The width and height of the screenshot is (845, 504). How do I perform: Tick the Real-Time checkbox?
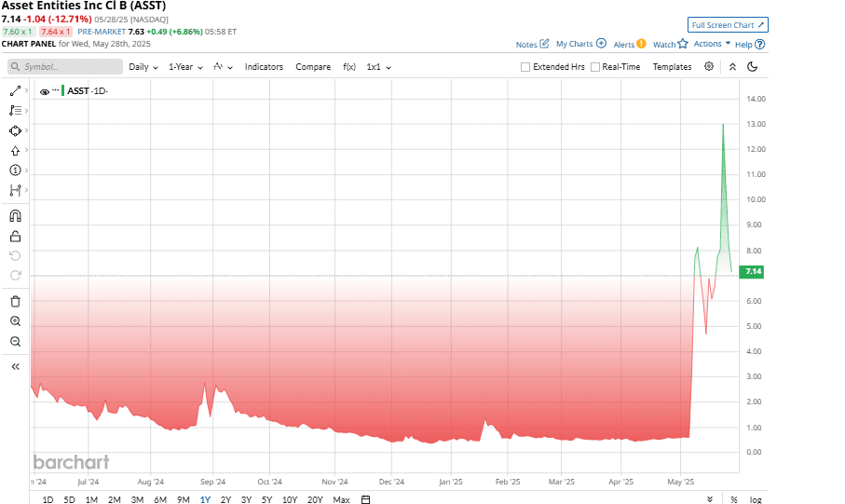click(595, 67)
